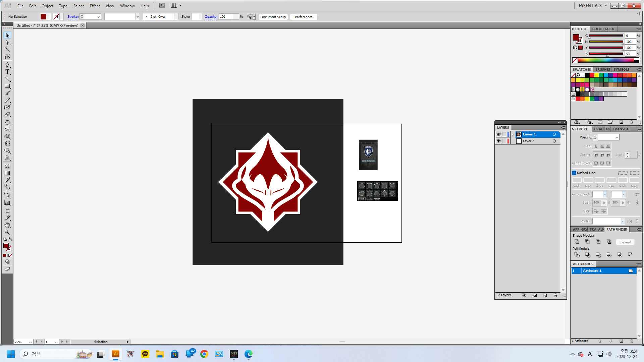Image resolution: width=644 pixels, height=362 pixels.
Task: Select the Pen tool
Action: coord(7,64)
